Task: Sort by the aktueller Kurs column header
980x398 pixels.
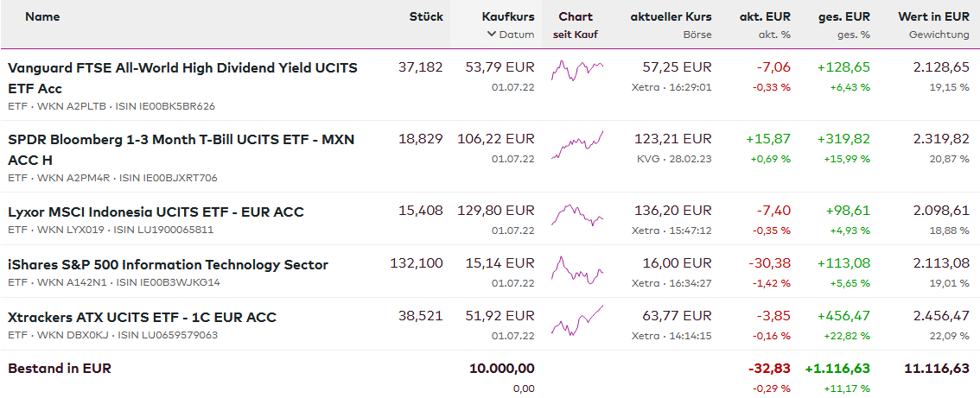Action: click(x=671, y=16)
